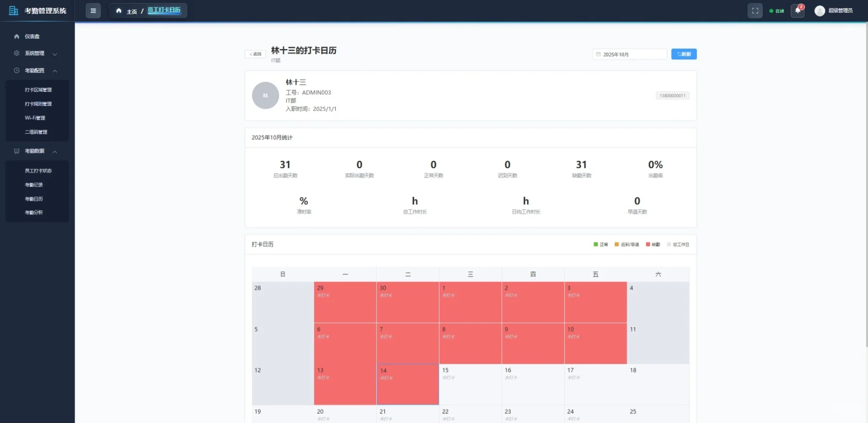
Task: Open 二维码管理 menu item
Action: coord(37,132)
